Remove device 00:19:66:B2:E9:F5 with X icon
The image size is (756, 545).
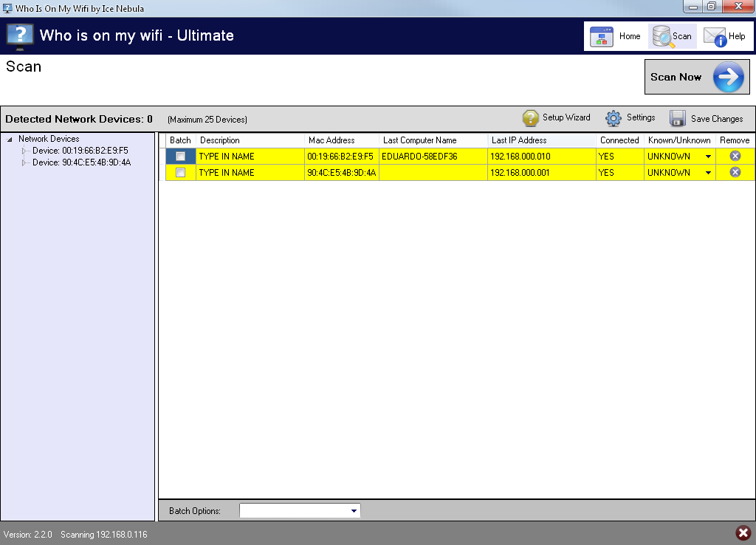pyautogui.click(x=735, y=156)
